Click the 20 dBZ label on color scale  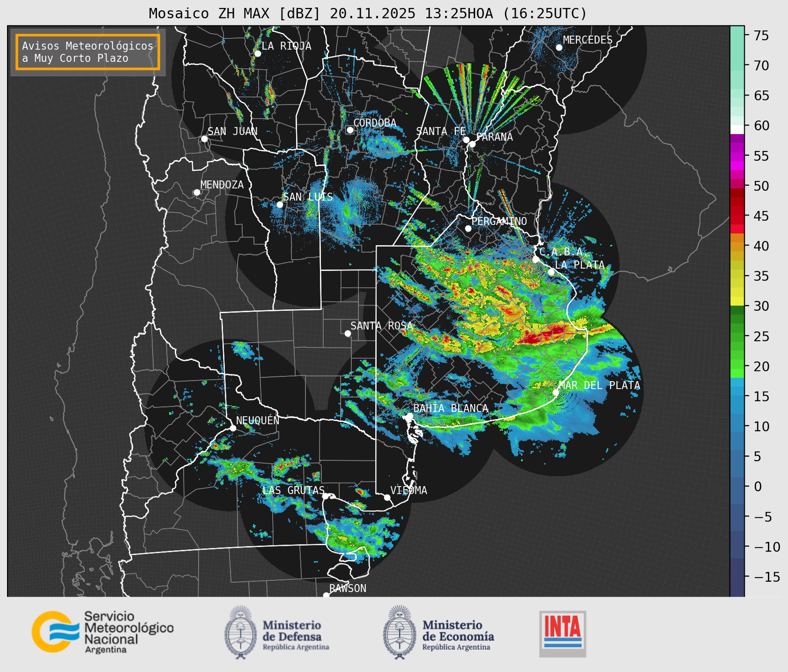(x=760, y=366)
